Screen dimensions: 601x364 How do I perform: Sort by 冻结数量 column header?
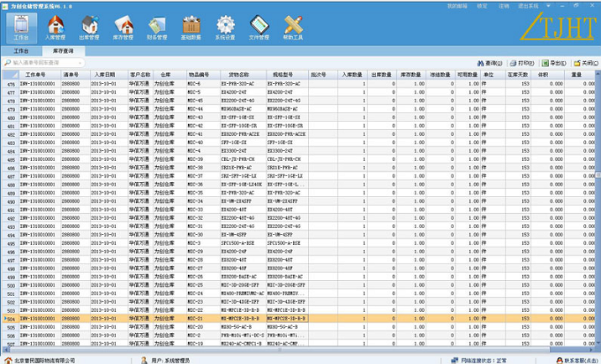(x=440, y=75)
